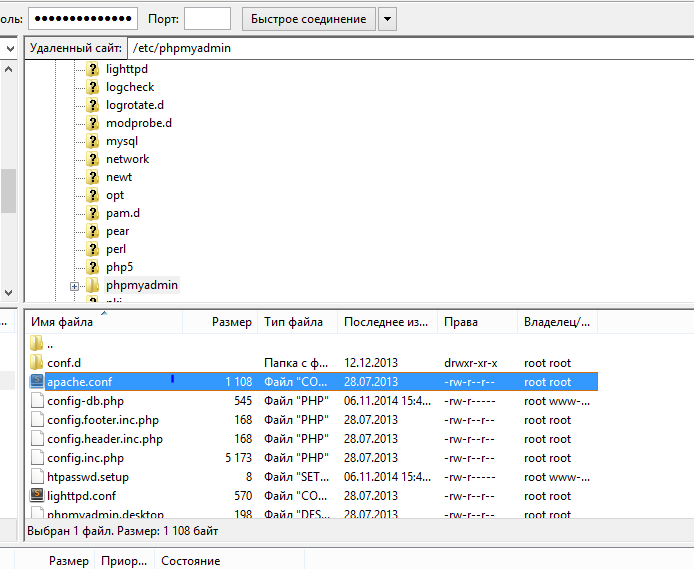Viewport: 694px width, 569px height.
Task: Select the php5 folder in remote tree
Action: pyautogui.click(x=119, y=267)
